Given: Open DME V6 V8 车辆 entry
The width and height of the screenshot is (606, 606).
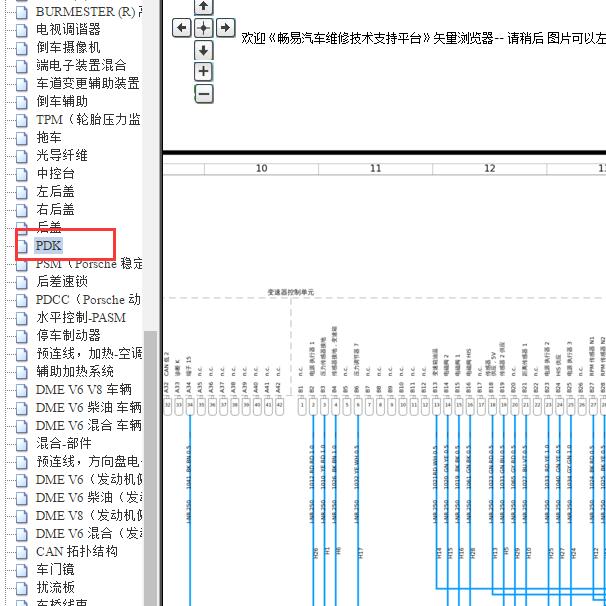Looking at the screenshot, I should click(x=83, y=390).
